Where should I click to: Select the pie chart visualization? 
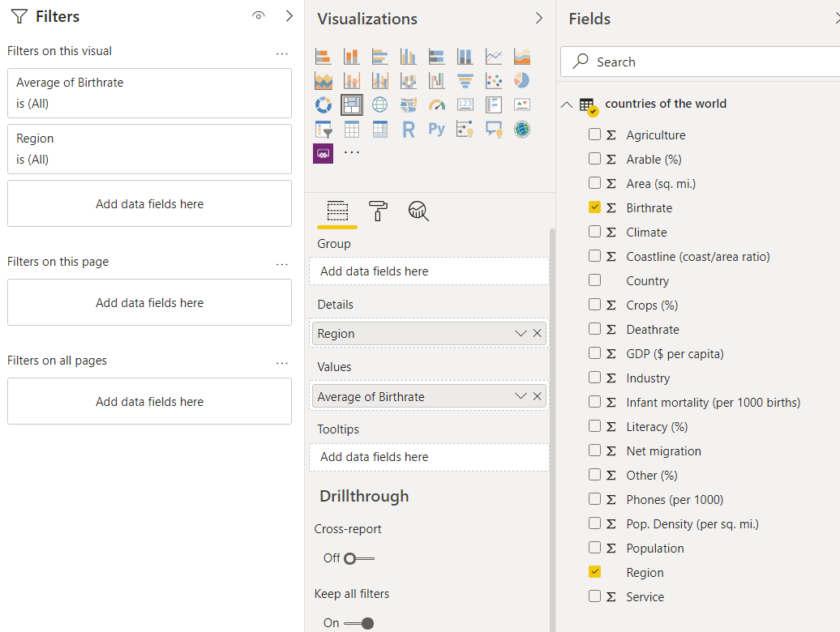pyautogui.click(x=521, y=80)
